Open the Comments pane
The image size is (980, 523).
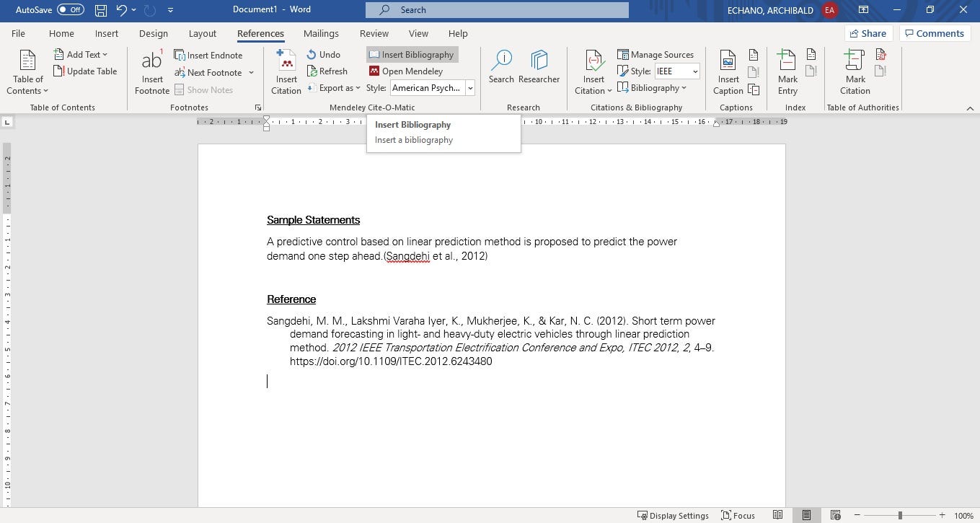coord(934,33)
